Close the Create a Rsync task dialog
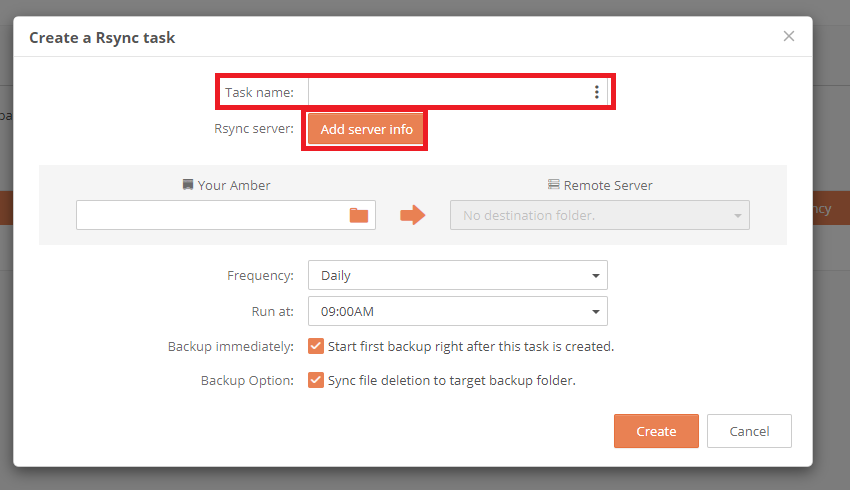 click(789, 36)
